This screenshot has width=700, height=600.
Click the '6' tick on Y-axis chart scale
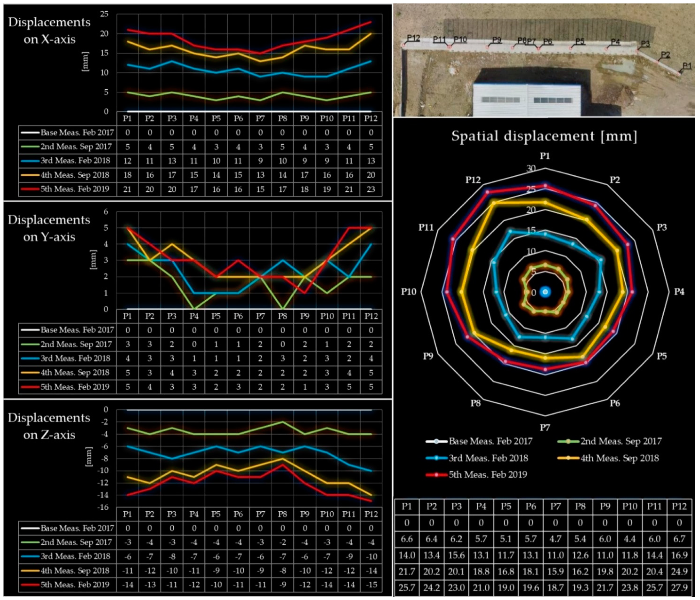[106, 211]
